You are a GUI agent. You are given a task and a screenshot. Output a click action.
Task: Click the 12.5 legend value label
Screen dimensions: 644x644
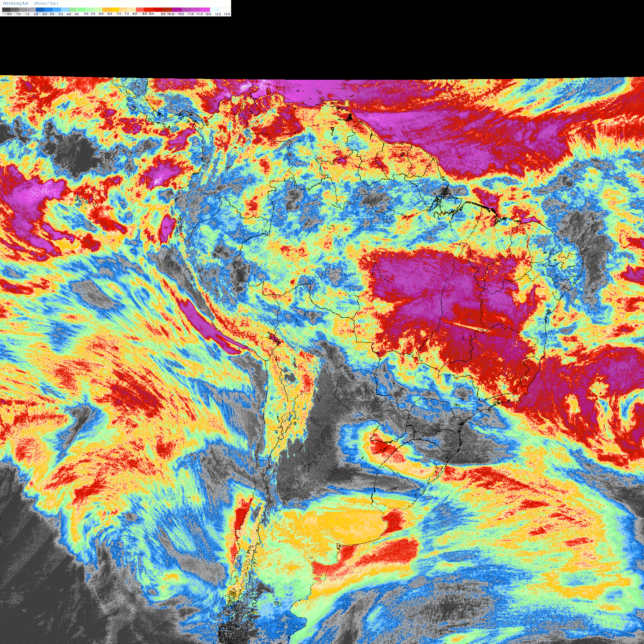pos(218,14)
